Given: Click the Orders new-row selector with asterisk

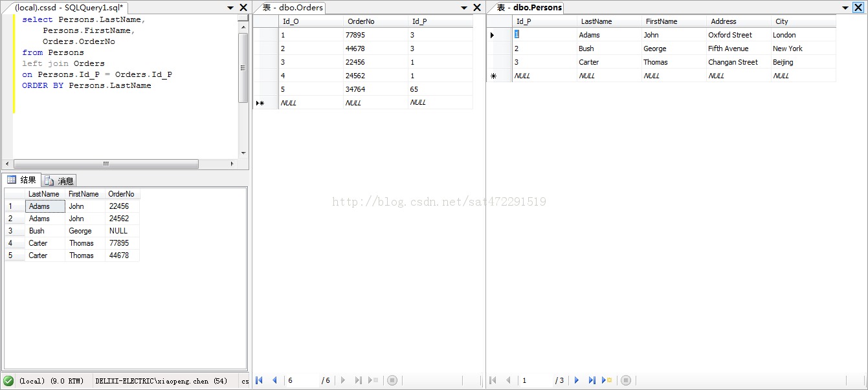Looking at the screenshot, I should pyautogui.click(x=265, y=103).
